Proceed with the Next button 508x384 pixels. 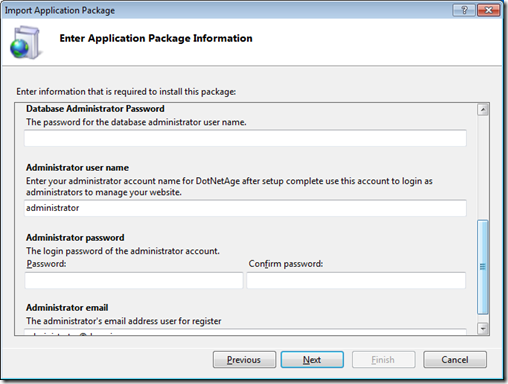(312, 360)
